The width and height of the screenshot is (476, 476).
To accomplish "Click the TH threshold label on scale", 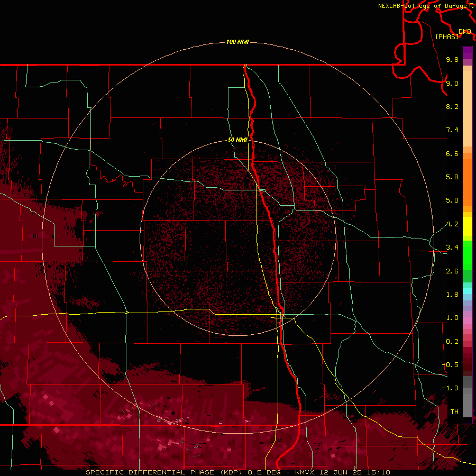I will (x=454, y=412).
